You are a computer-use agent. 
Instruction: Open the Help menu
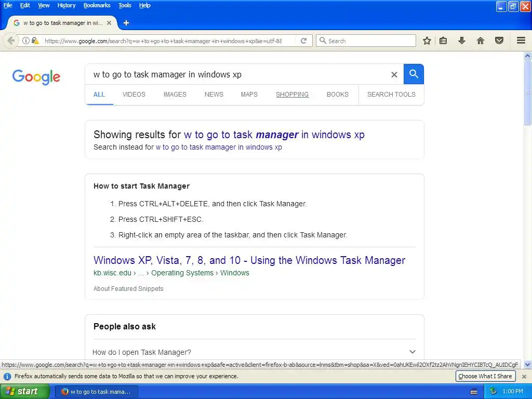(x=145, y=5)
